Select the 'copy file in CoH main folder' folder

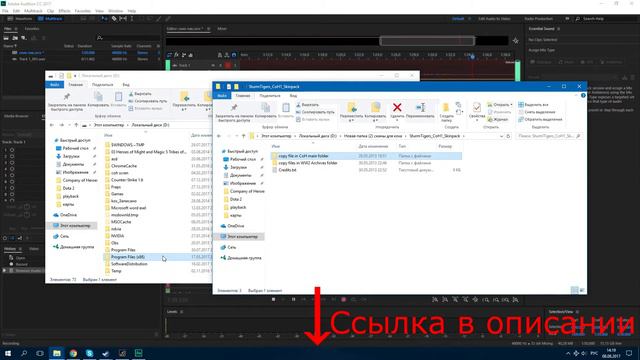tap(366, 156)
